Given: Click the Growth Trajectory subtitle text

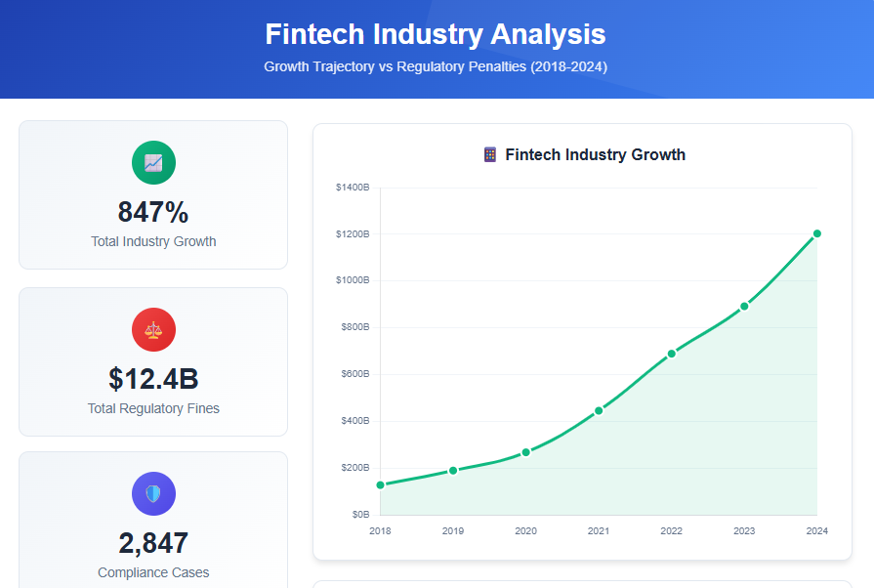Looking at the screenshot, I should click(x=436, y=66).
